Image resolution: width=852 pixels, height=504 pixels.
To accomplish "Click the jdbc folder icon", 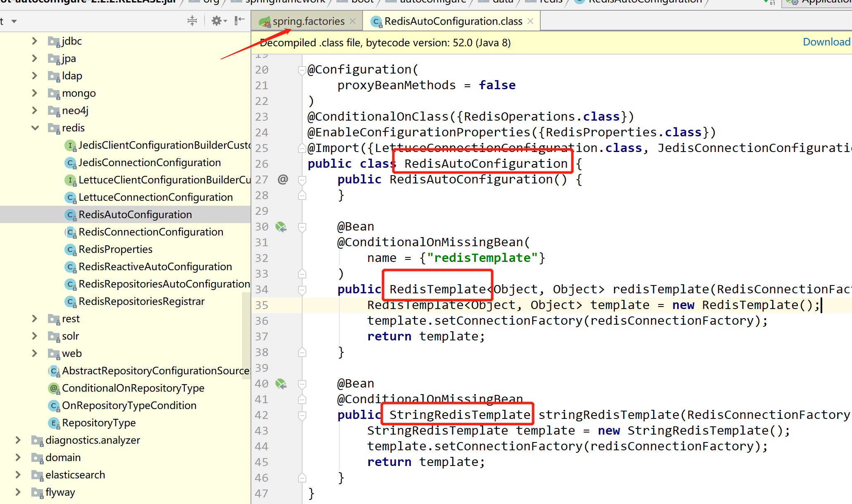I will point(54,41).
